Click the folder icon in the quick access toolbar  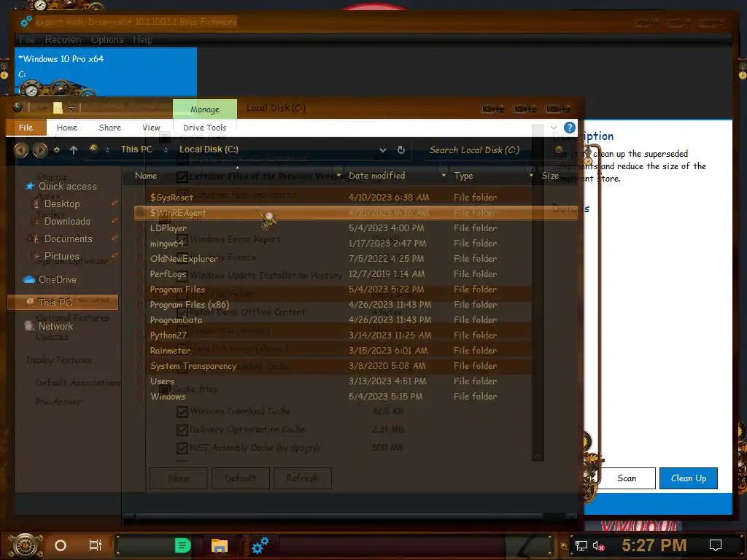[x=58, y=108]
